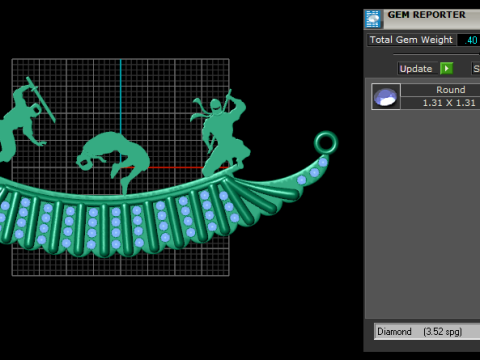Click the Gem Reporter panel icon
The image size is (480, 360).
(373, 19)
